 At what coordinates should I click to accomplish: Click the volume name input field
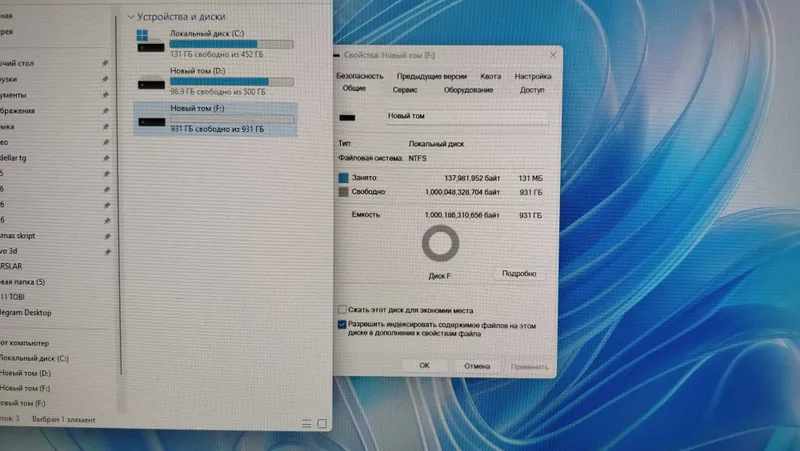(x=467, y=116)
